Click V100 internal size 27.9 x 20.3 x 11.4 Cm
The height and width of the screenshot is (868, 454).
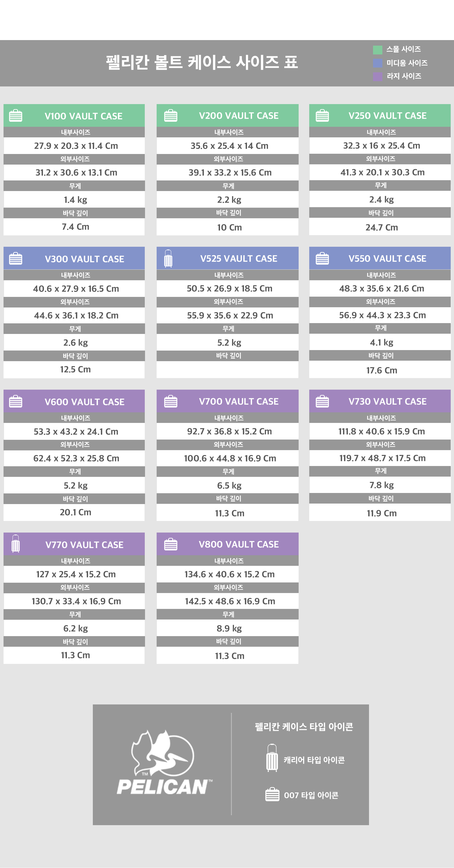coord(76,146)
